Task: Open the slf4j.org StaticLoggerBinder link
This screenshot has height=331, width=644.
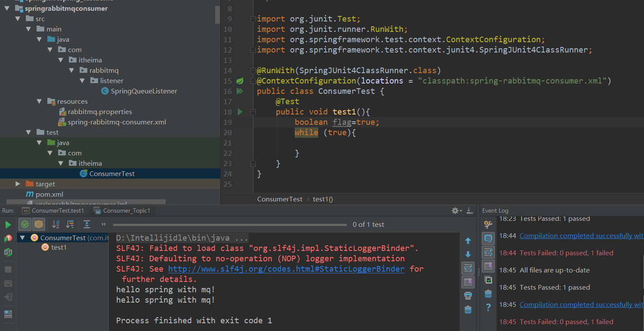Action: [286, 269]
